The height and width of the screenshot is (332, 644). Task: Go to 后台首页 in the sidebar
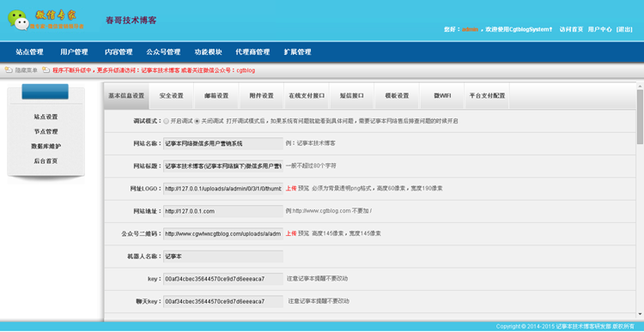tap(46, 161)
